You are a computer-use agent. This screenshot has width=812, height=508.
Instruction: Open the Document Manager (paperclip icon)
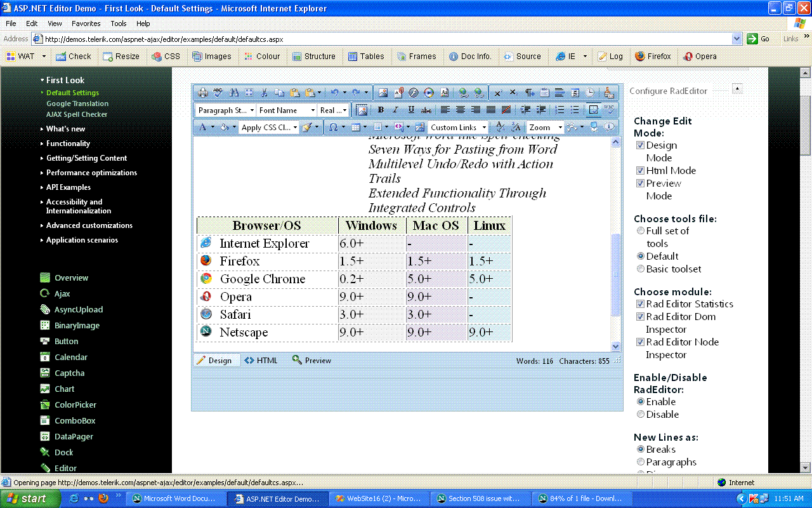click(398, 93)
